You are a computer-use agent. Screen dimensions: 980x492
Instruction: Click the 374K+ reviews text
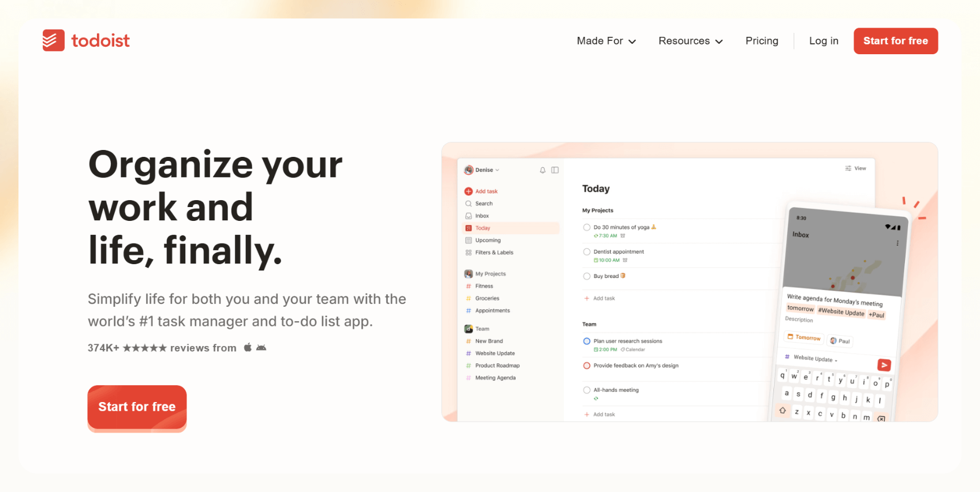[162, 348]
